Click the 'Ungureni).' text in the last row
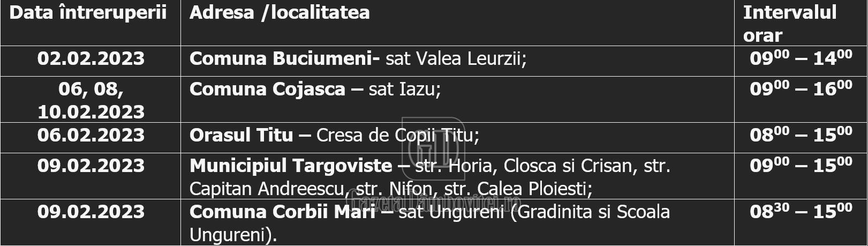This screenshot has width=868, height=246. [233, 235]
